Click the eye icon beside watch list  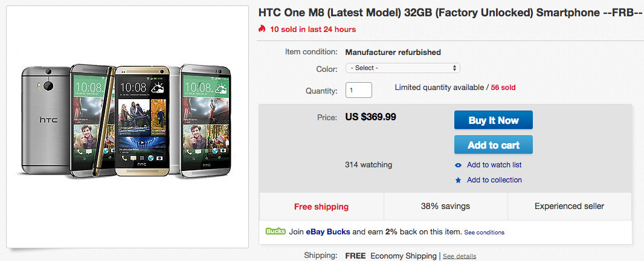[458, 165]
